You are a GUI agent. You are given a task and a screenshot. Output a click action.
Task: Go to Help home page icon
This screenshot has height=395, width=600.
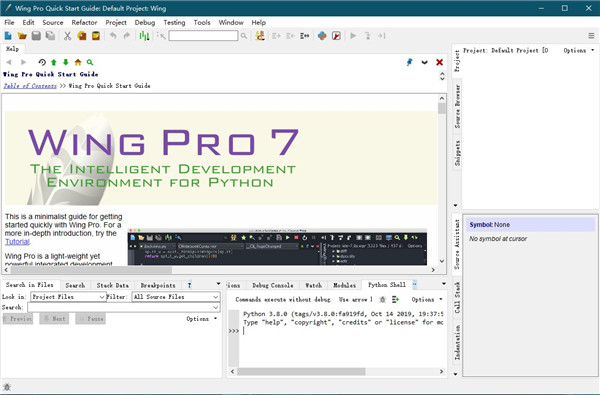(x=78, y=62)
